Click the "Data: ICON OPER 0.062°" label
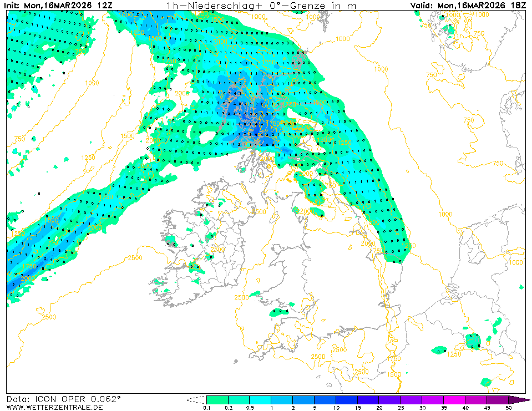Image resolution: width=532 pixels, height=411 pixels. tap(63, 399)
